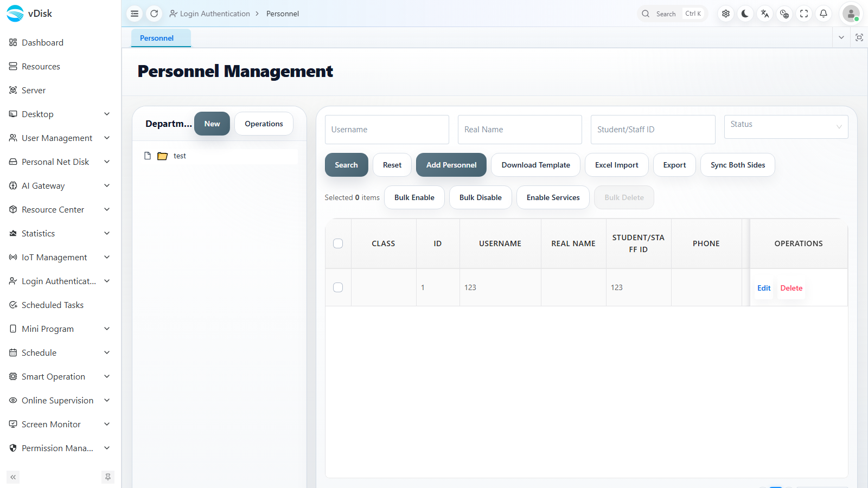This screenshot has width=868, height=488.
Task: Open the language translation icon
Action: [x=765, y=14]
